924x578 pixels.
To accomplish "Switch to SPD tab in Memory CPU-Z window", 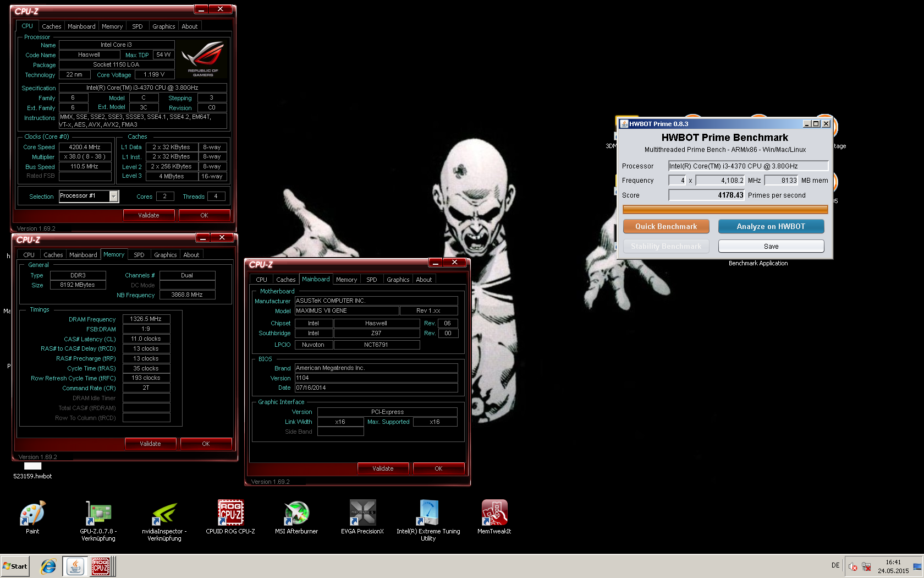I will (139, 255).
